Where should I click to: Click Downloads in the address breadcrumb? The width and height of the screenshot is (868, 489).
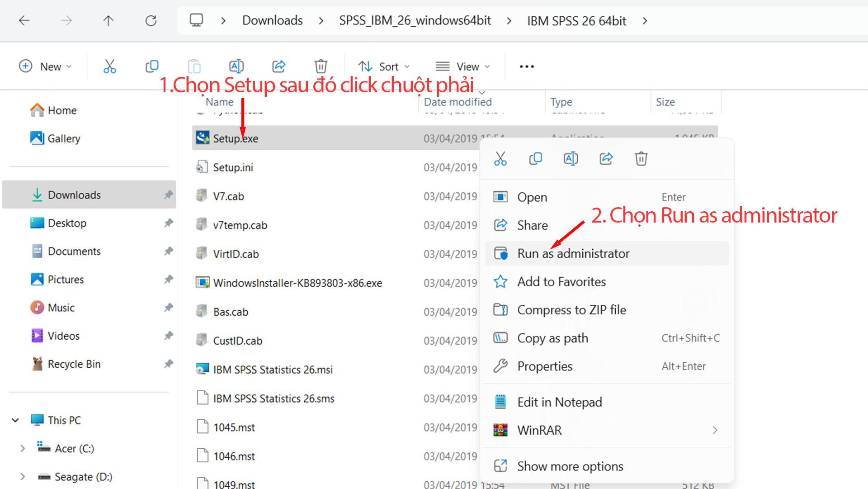pos(272,20)
